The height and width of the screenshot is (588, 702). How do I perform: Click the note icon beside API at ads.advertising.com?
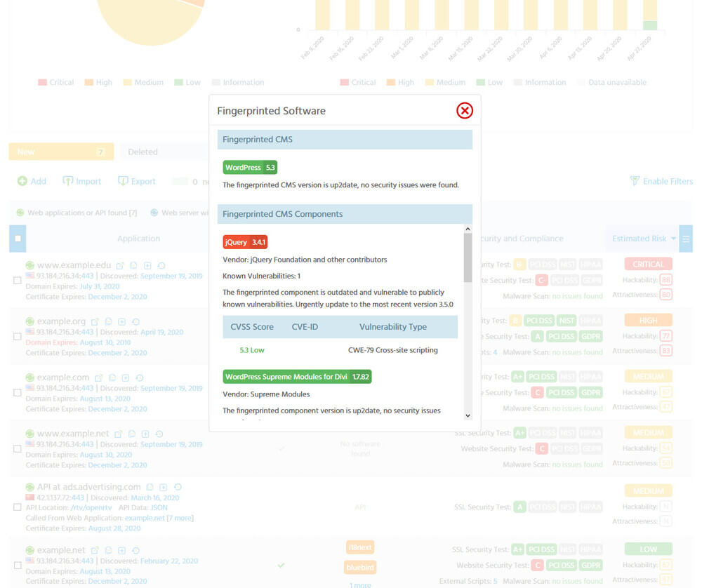(x=150, y=487)
